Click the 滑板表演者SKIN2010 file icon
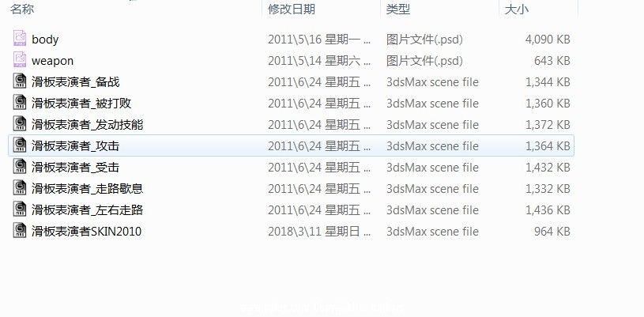Image resolution: width=644 pixels, height=317 pixels. (x=20, y=231)
